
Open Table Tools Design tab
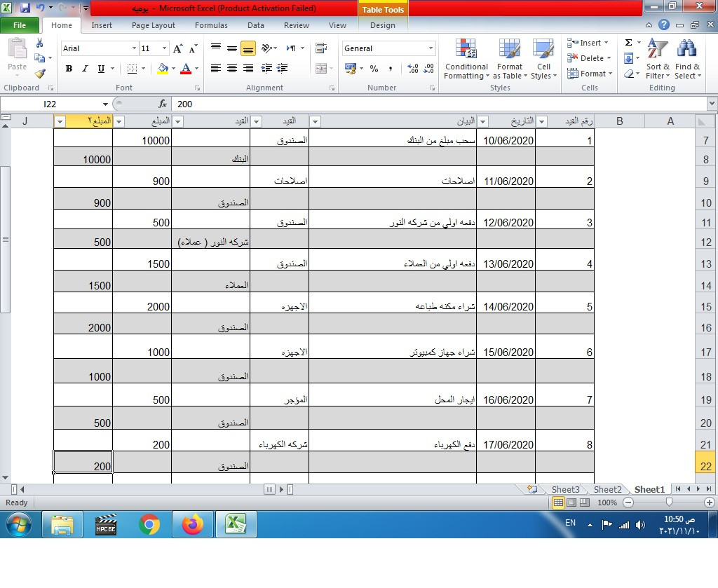[x=383, y=26]
